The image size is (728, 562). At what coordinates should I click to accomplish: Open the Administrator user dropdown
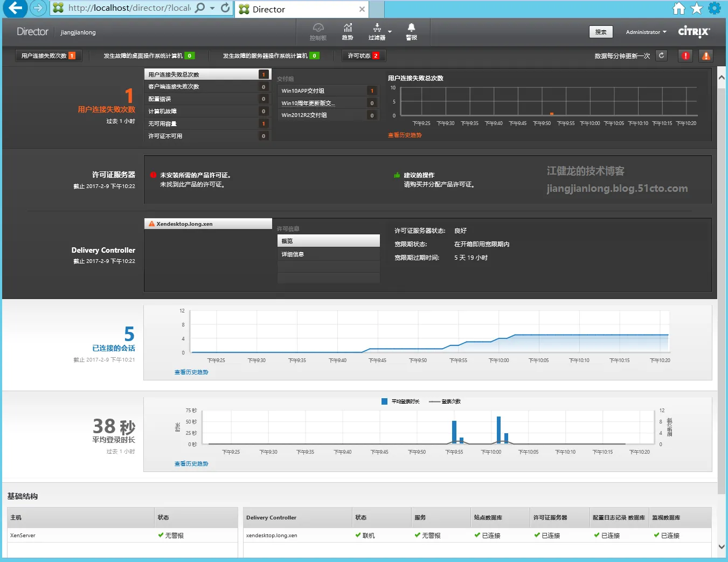click(x=646, y=32)
